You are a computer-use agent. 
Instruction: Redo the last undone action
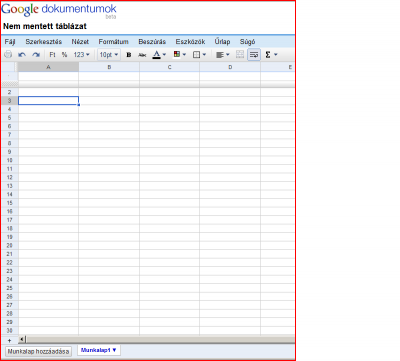click(36, 55)
